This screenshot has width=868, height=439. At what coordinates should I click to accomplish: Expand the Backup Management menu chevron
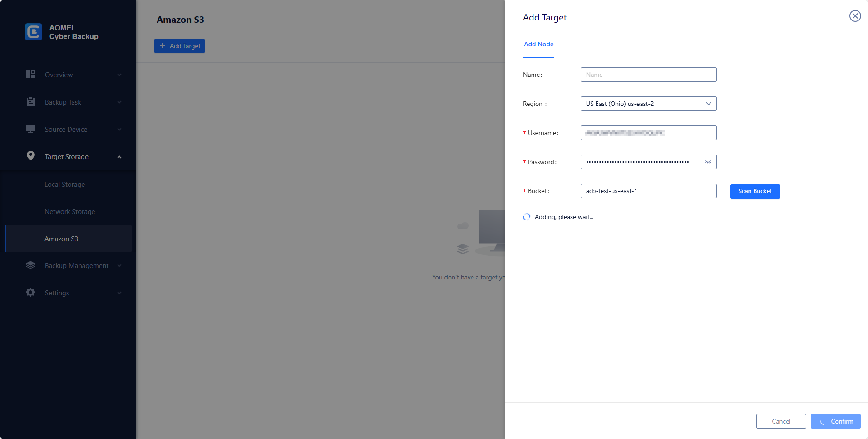click(119, 266)
